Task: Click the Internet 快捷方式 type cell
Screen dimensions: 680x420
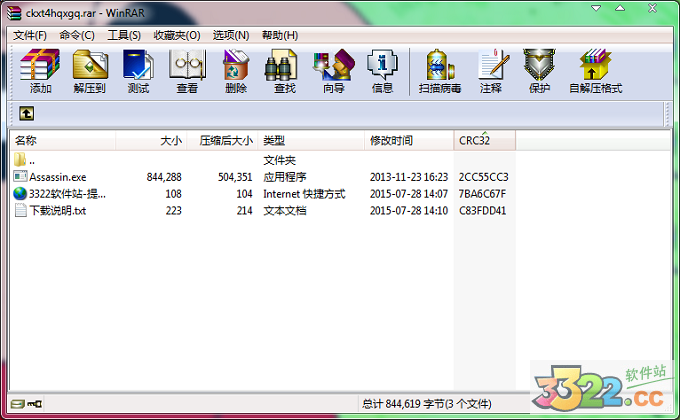Action: click(x=304, y=194)
